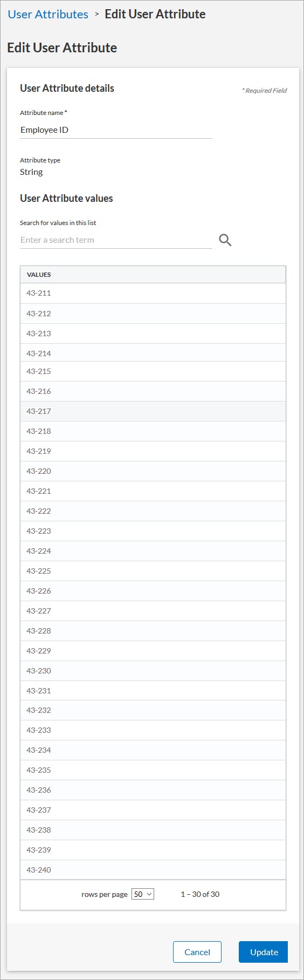The height and width of the screenshot is (980, 304).
Task: Select the value row 43-230
Action: (x=153, y=671)
